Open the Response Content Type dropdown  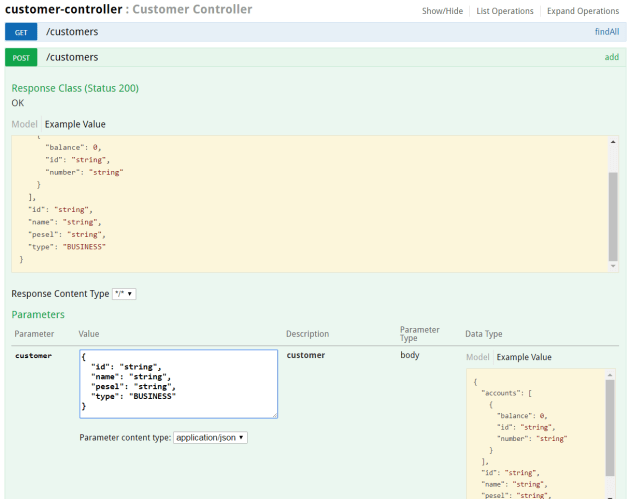tap(124, 294)
